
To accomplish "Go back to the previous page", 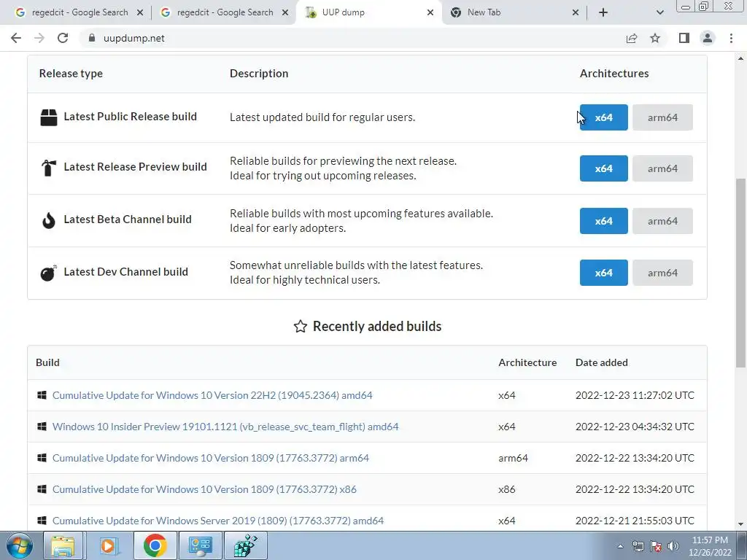I will (16, 38).
